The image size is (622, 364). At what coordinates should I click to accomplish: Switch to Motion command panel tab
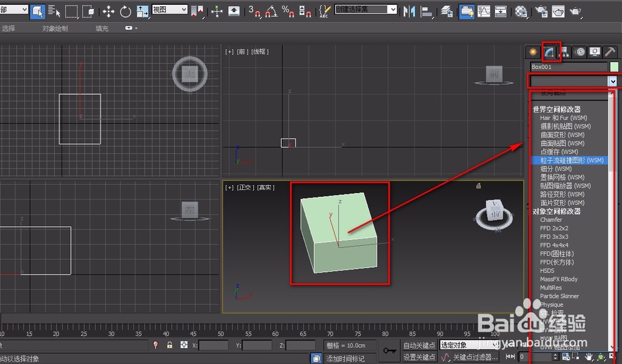580,52
